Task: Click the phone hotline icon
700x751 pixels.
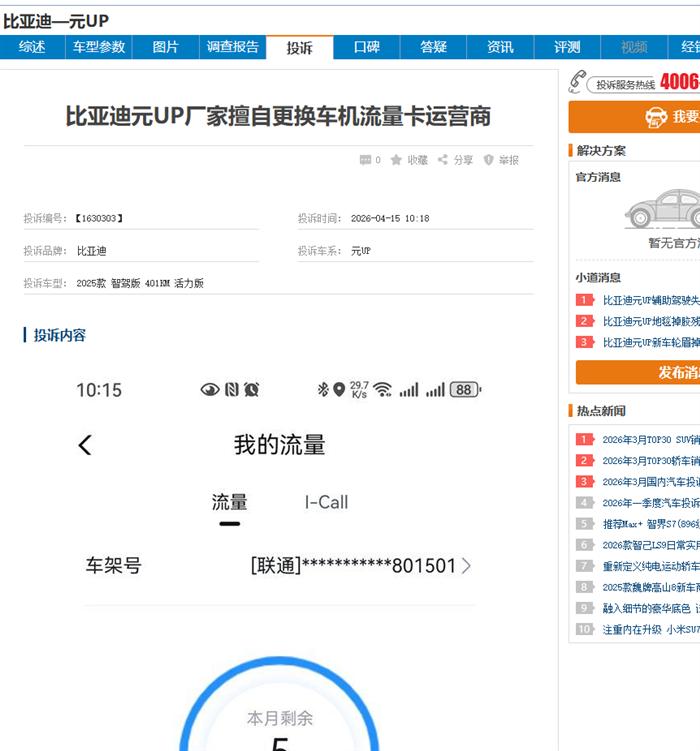Action: click(x=576, y=82)
